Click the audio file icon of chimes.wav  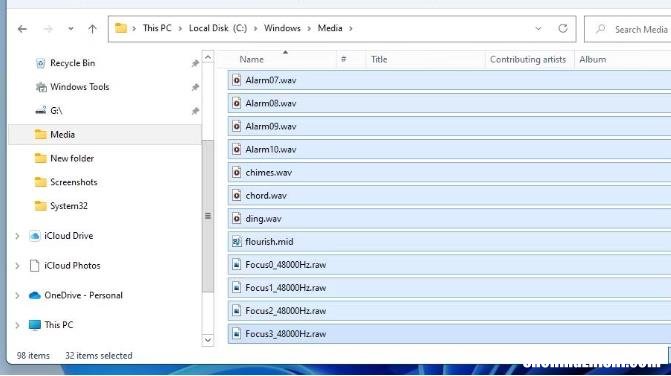tap(236, 172)
